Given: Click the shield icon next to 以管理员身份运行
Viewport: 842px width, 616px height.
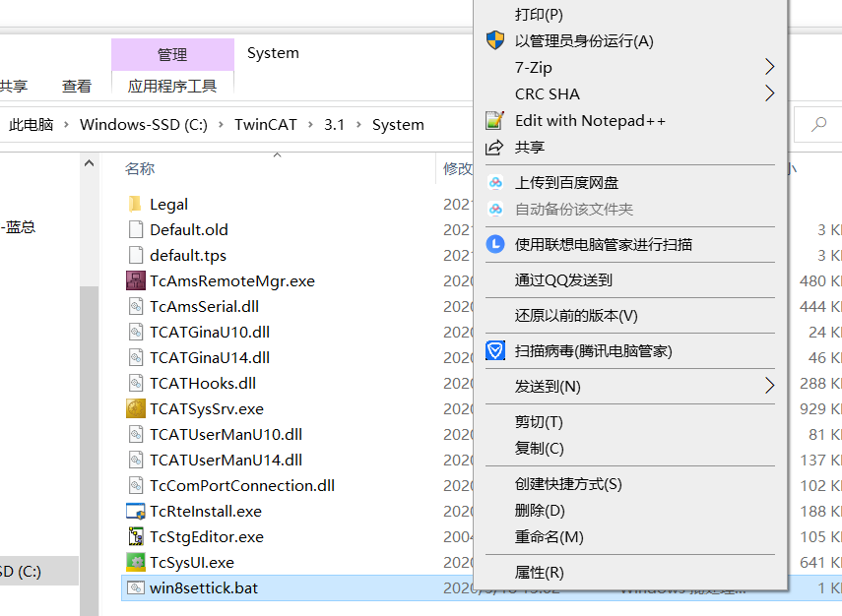Looking at the screenshot, I should tap(495, 41).
